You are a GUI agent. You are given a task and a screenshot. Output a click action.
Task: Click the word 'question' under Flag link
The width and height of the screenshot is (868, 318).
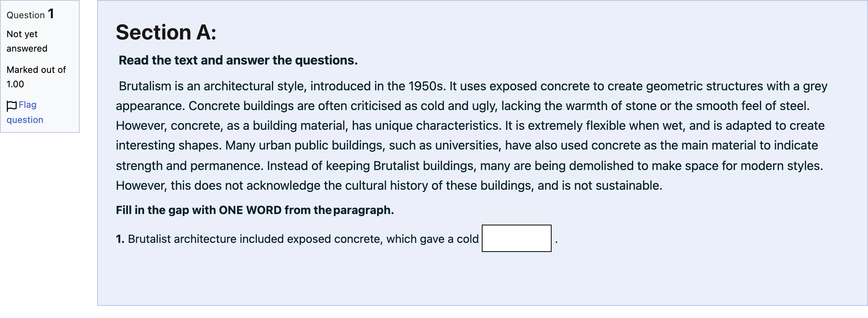(25, 120)
